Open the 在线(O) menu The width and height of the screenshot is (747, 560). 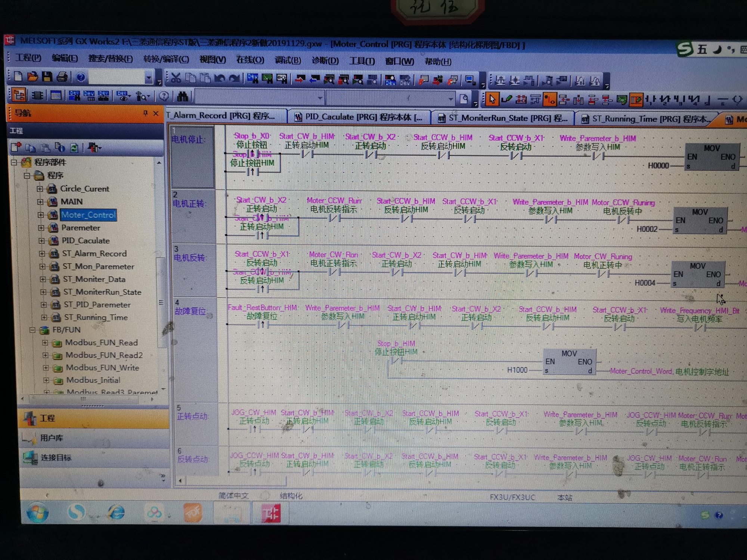click(x=250, y=60)
